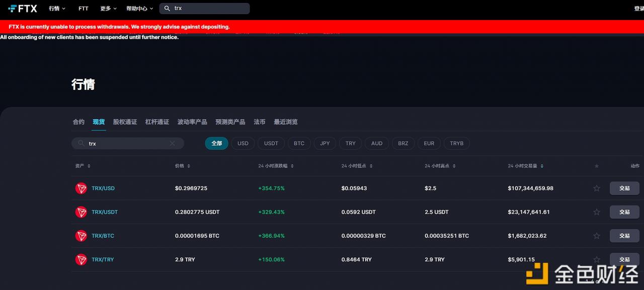Click 交易 button for TRX/USD
The height and width of the screenshot is (290, 644).
coord(624,188)
